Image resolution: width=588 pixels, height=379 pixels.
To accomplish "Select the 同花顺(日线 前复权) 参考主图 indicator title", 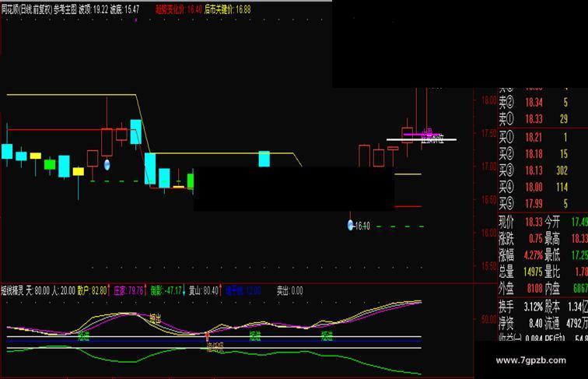I will coord(39,9).
